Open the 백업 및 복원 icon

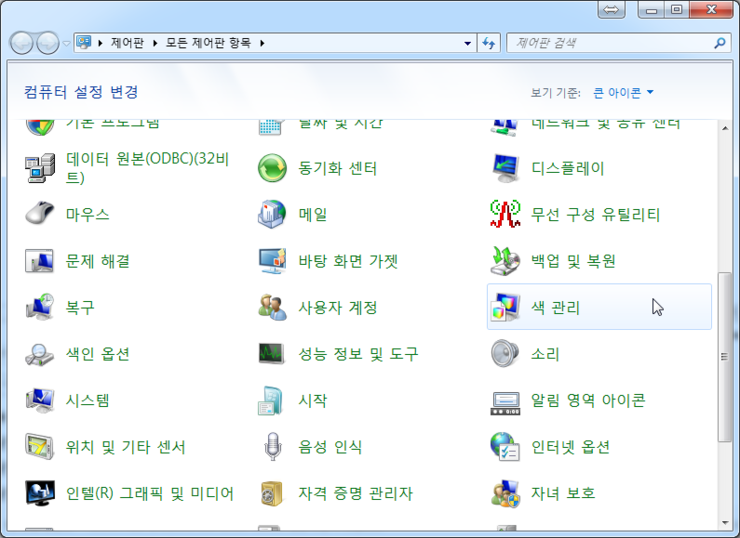505,261
